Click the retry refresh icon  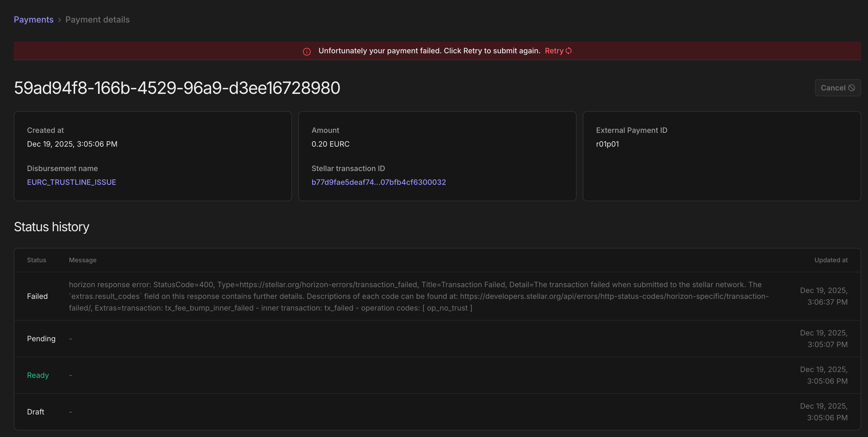tap(569, 51)
